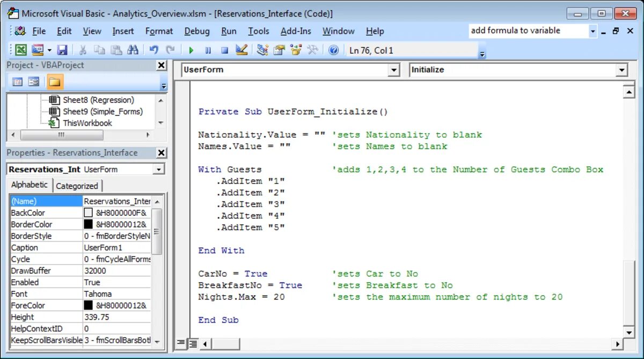
Task: Open the Toolbox icon
Action: pos(312,50)
